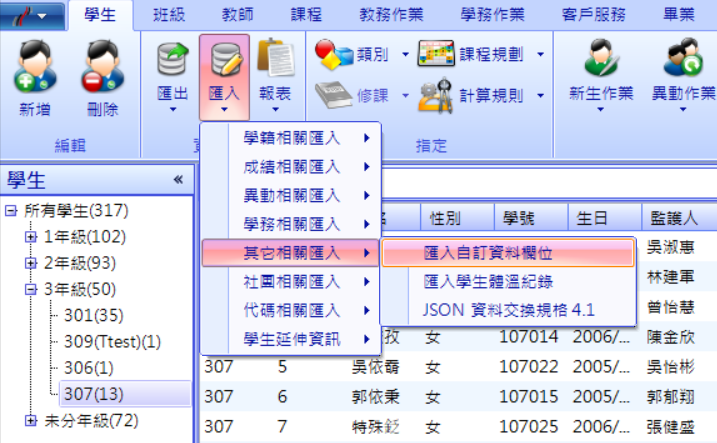Click the 類別 colored shapes icon
Image resolution: width=717 pixels, height=443 pixels.
coord(334,54)
